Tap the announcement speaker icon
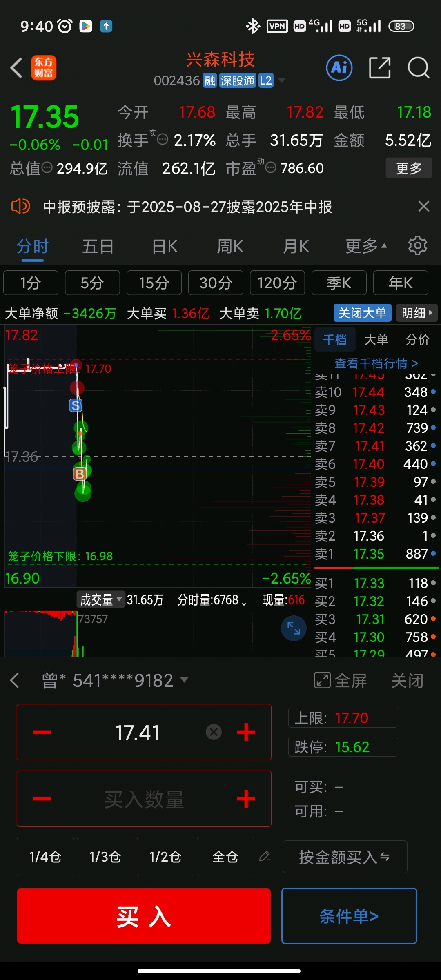Image resolution: width=441 pixels, height=980 pixels. [x=20, y=206]
